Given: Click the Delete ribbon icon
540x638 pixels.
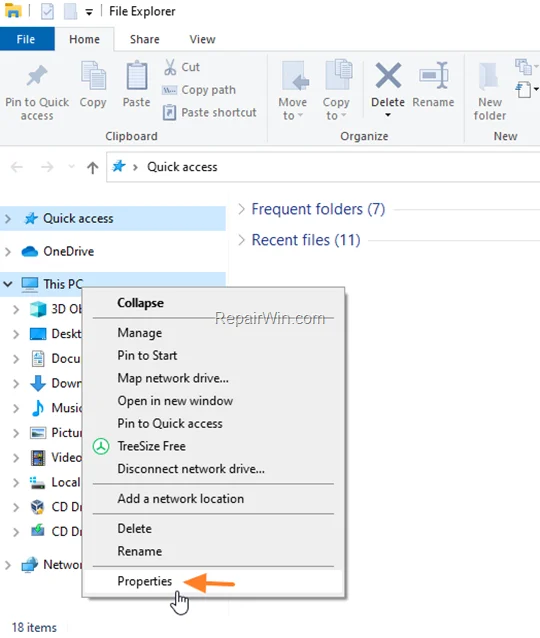Looking at the screenshot, I should click(x=388, y=75).
